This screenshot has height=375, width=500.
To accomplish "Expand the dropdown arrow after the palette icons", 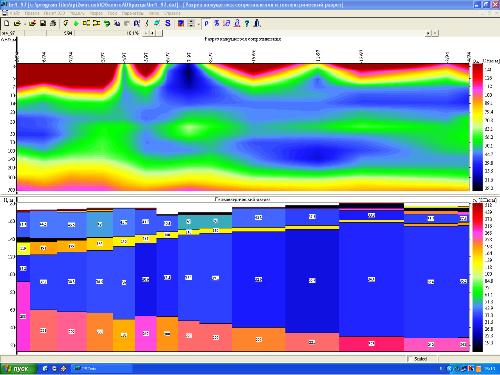I will pyautogui.click(x=198, y=24).
